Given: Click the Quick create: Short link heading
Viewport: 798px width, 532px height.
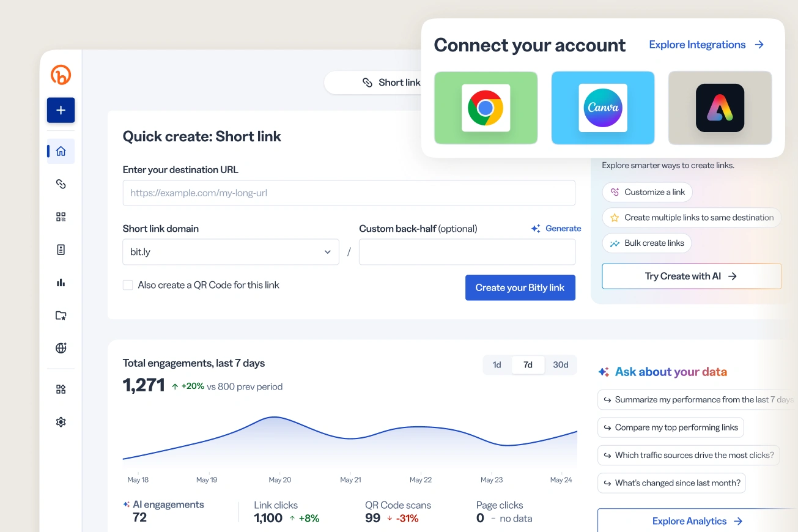Looking at the screenshot, I should tap(202, 136).
